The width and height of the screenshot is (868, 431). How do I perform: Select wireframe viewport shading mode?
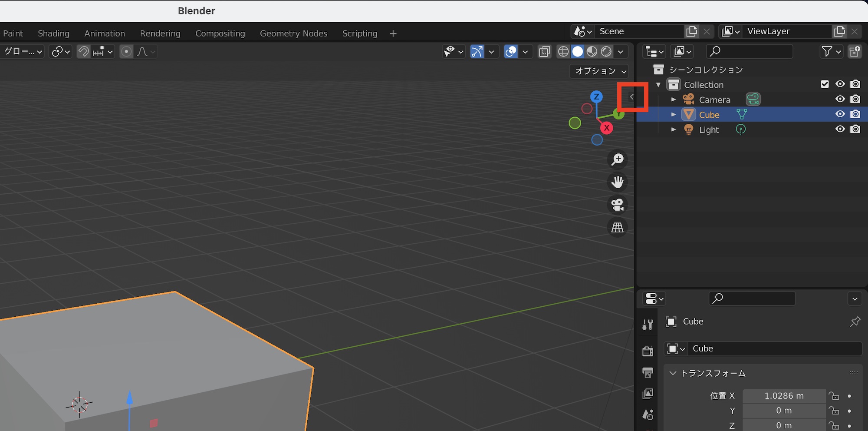[x=563, y=52]
